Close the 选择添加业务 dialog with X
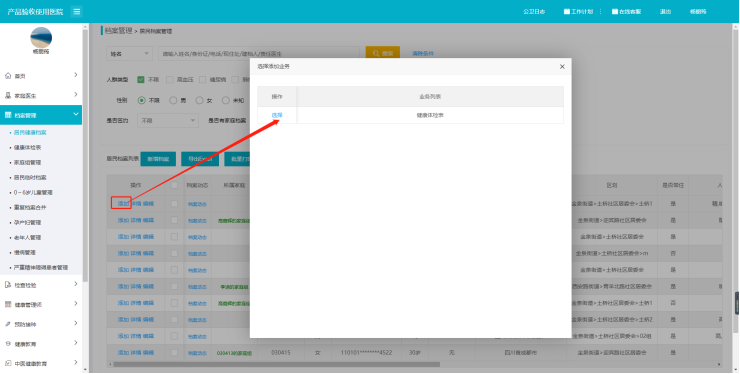This screenshot has height=374, width=740. click(x=562, y=67)
